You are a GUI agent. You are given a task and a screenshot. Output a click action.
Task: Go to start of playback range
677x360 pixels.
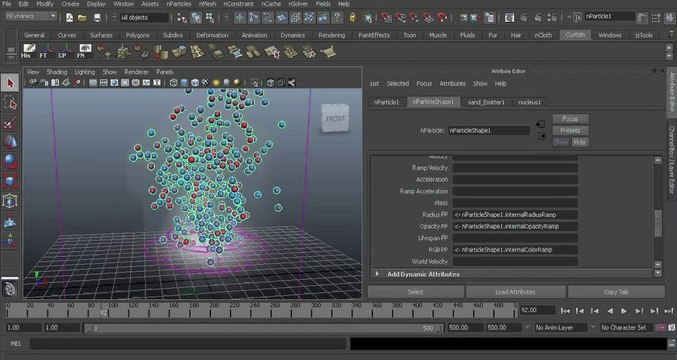tap(565, 311)
